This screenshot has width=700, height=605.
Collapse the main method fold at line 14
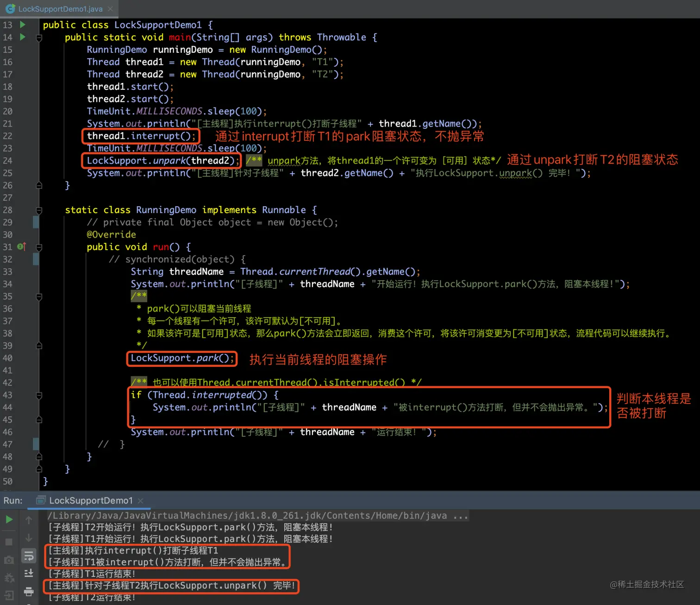click(39, 38)
